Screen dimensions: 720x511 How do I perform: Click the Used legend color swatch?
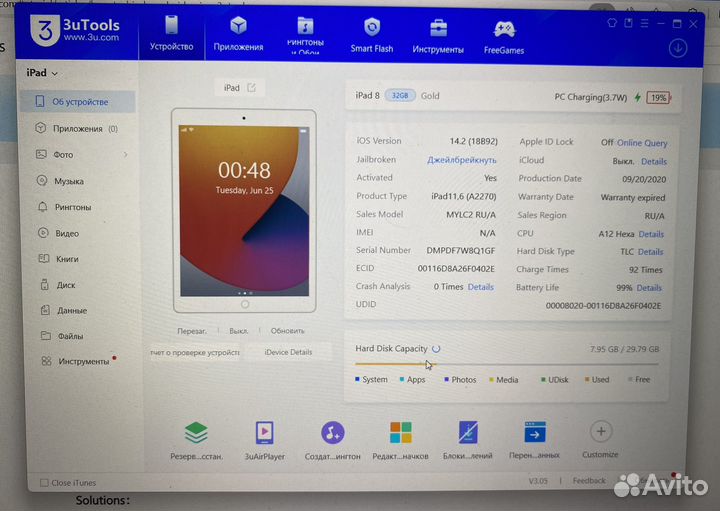point(587,379)
